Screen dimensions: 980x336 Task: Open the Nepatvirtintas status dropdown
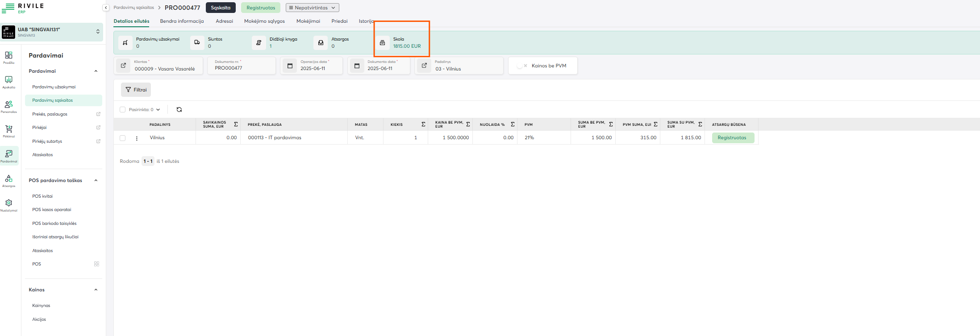pos(313,8)
